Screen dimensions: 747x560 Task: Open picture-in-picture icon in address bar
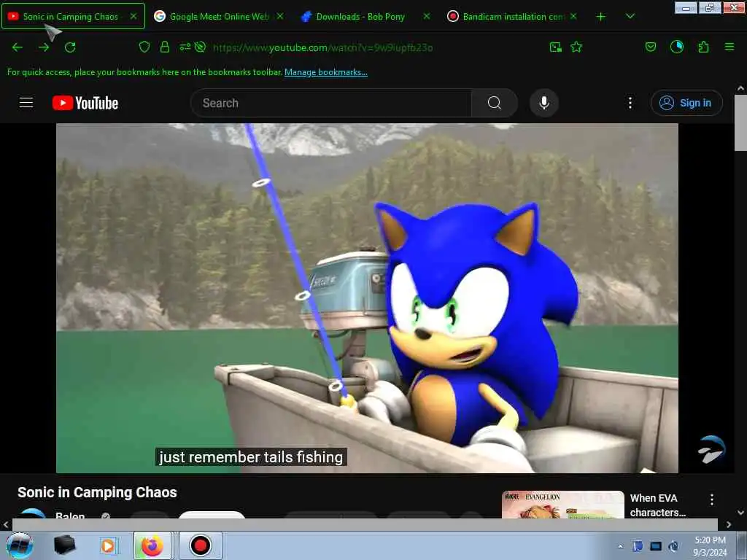(x=555, y=47)
